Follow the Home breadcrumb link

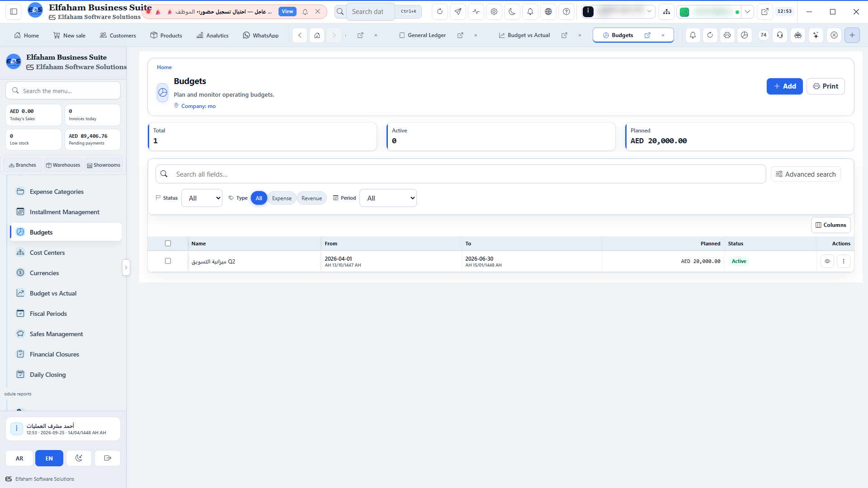(x=164, y=67)
